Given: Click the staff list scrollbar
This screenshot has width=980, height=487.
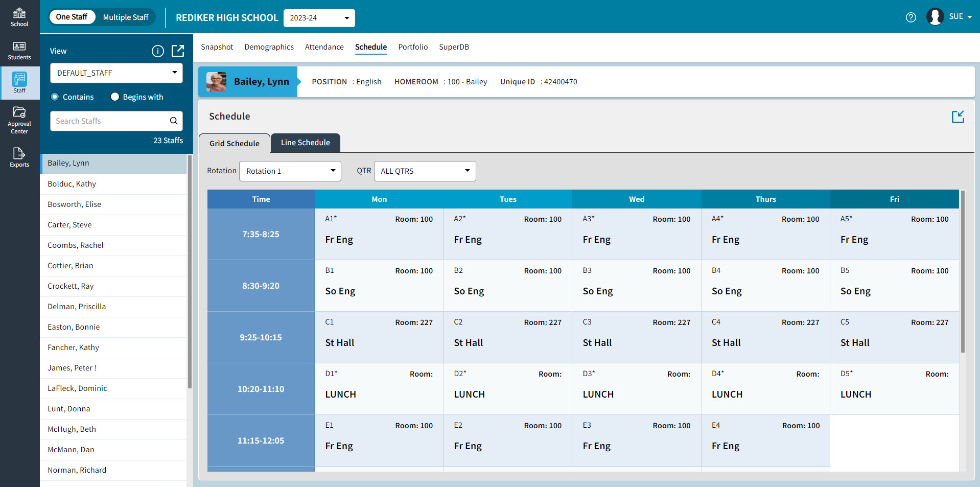Looking at the screenshot, I should click(x=190, y=271).
